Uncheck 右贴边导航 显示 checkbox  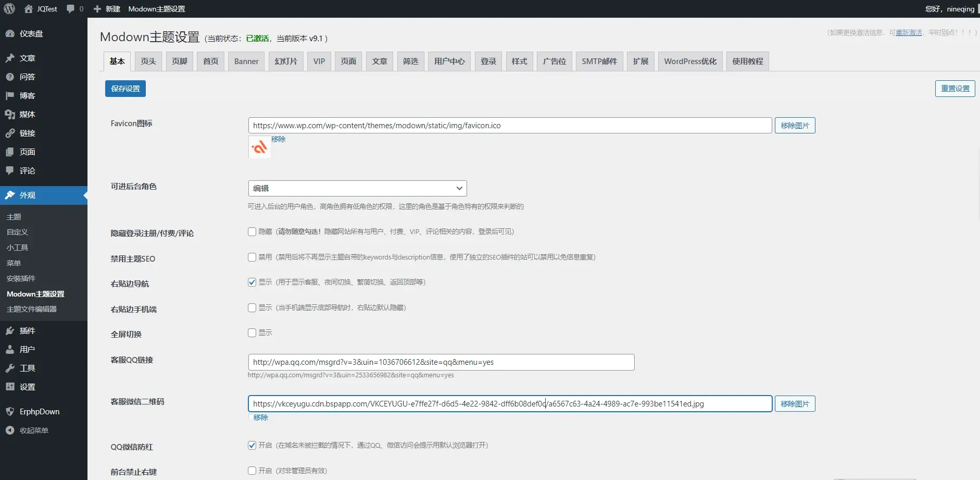point(252,282)
